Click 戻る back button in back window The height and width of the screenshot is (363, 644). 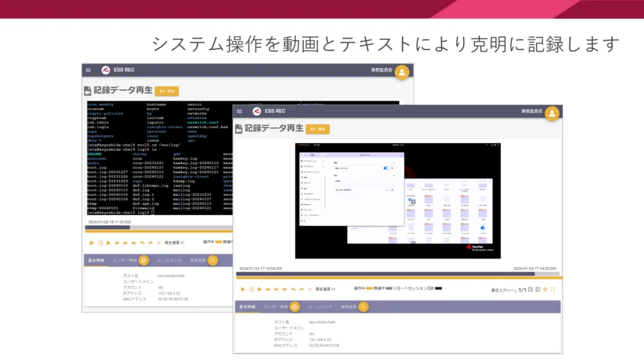click(167, 91)
